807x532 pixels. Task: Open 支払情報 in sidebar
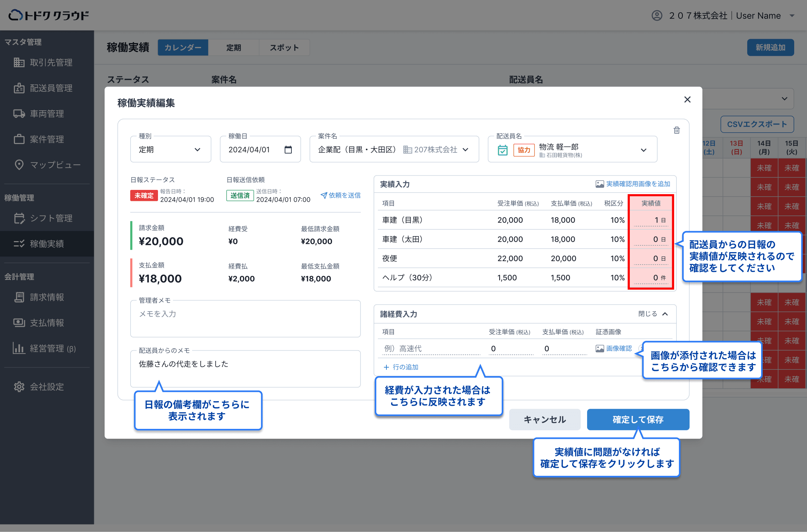(47, 323)
